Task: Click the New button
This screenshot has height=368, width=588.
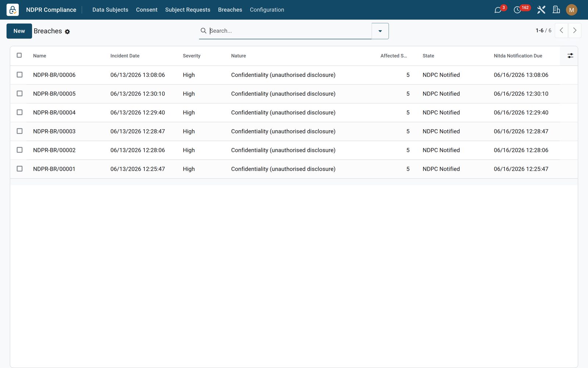Action: coord(19,31)
